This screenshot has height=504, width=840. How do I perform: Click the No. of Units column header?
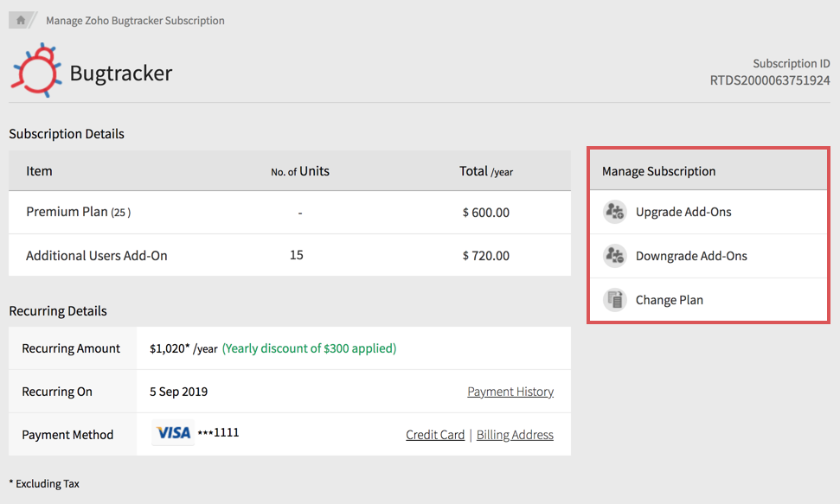click(x=300, y=171)
